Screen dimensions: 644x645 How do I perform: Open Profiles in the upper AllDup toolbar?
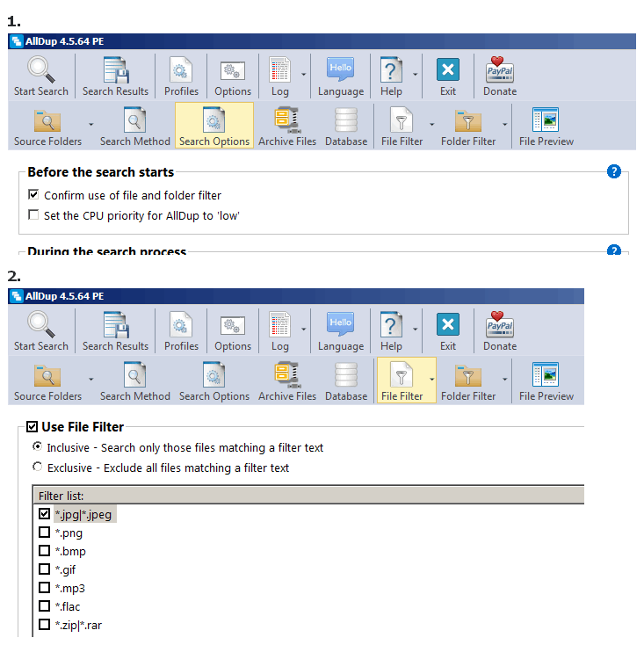[181, 76]
